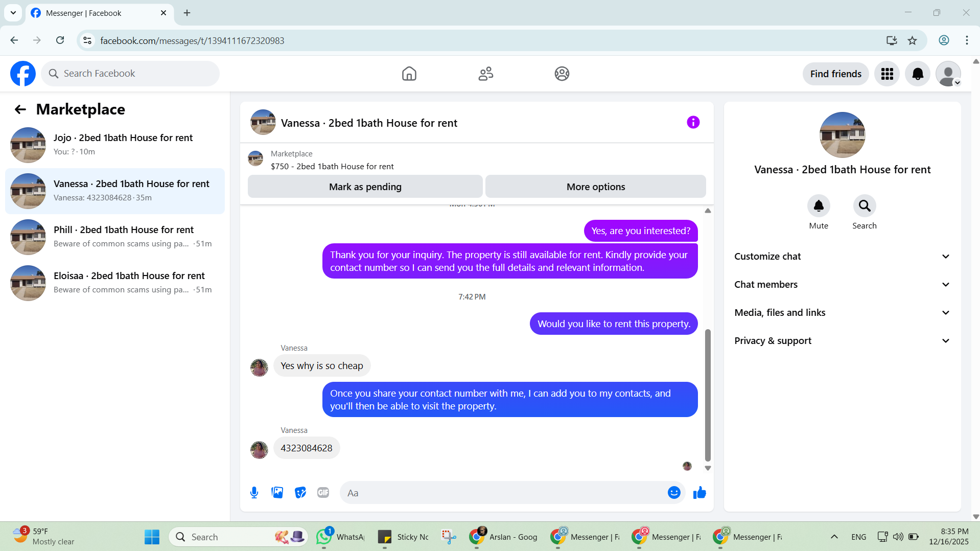The image size is (980, 551).
Task: Expand the Privacy & support section
Action: click(x=842, y=341)
